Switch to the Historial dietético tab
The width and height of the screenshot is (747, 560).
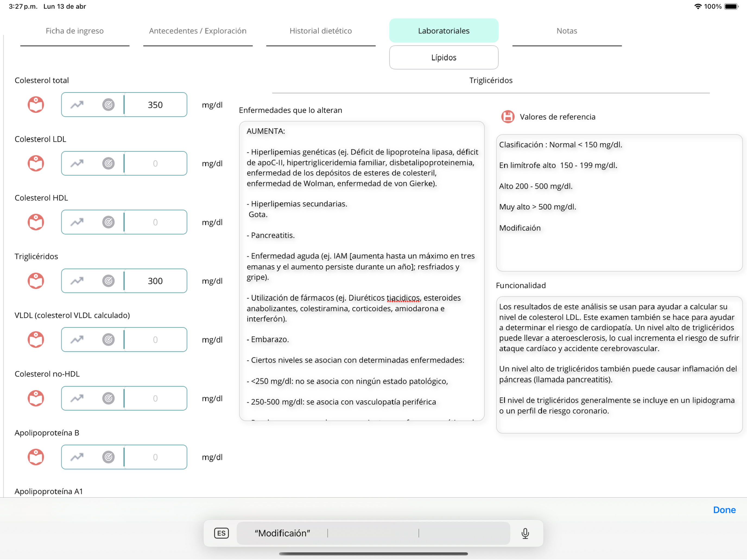(321, 31)
